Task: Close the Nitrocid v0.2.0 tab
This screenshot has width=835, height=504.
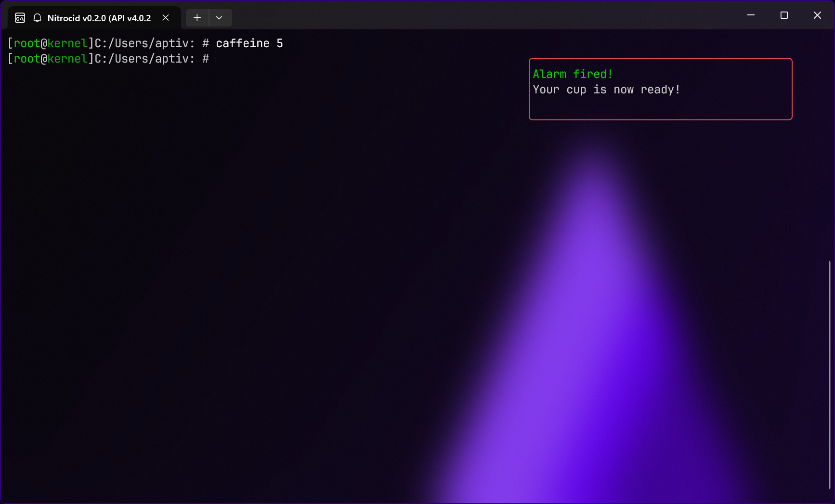Action: (166, 18)
